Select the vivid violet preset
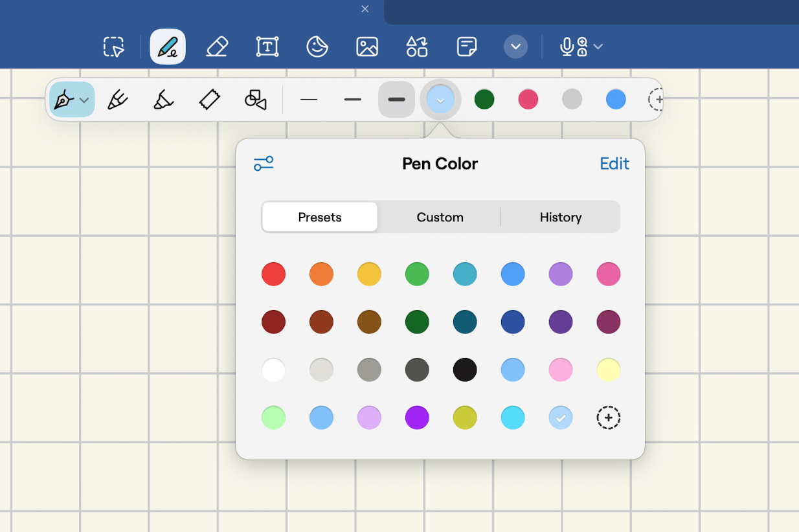This screenshot has height=532, width=799. (418, 417)
